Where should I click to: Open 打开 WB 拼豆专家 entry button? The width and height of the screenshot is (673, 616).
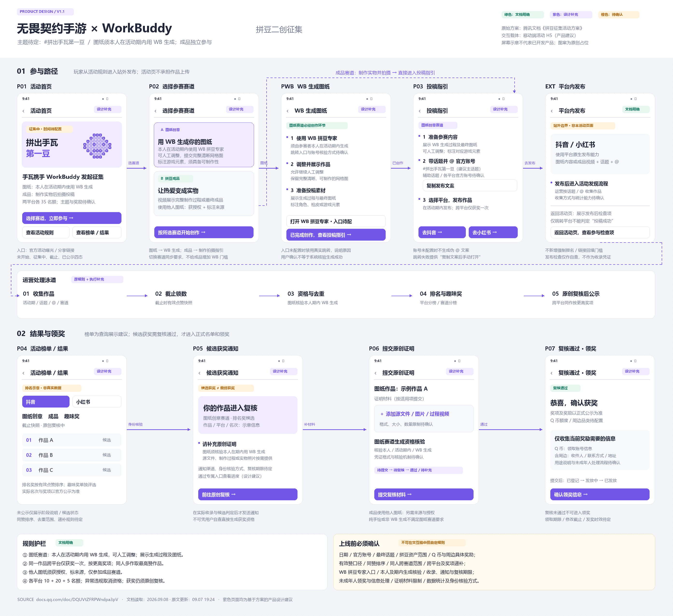(336, 221)
